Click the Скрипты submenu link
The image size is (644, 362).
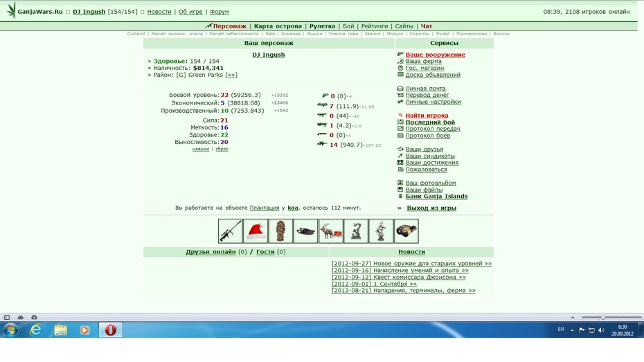tap(420, 34)
